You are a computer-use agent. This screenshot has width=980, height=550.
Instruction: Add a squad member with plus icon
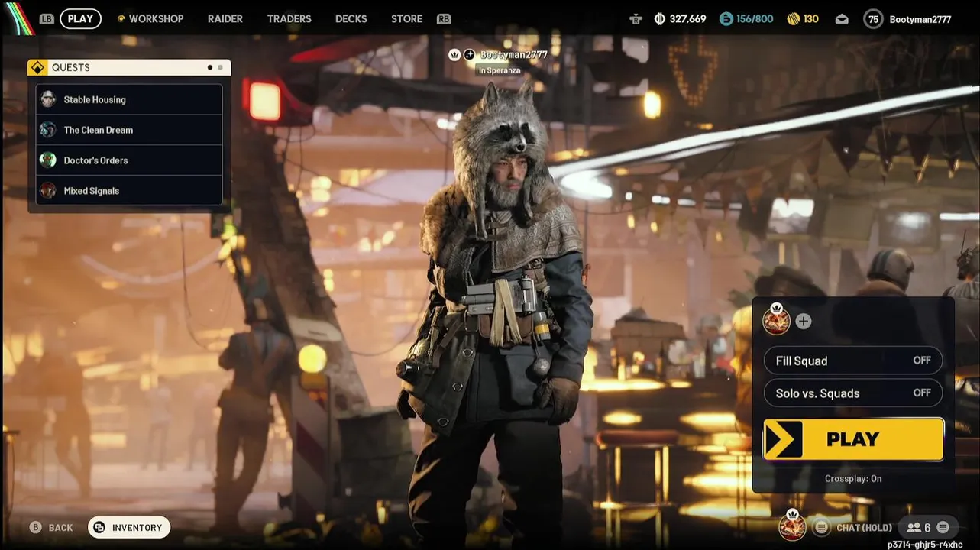pyautogui.click(x=803, y=322)
